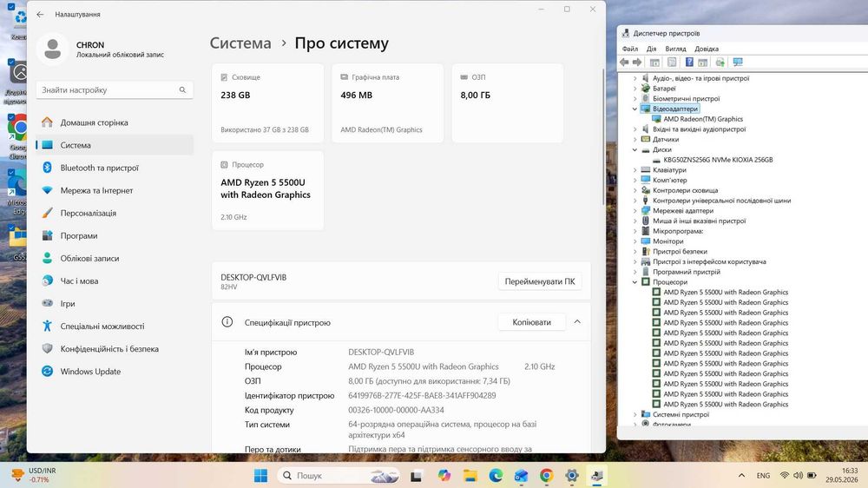868x488 pixels.
Task: Open the Довідка menu in Device Manager
Action: (707, 49)
